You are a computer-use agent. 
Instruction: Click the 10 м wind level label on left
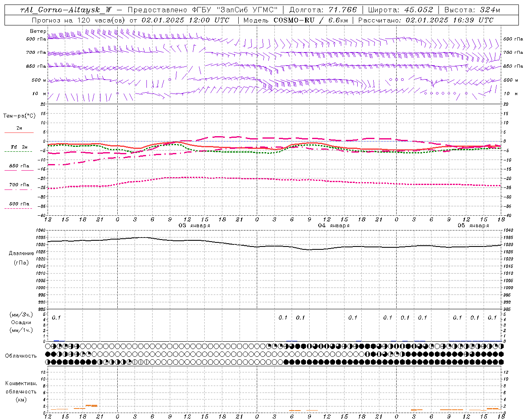39,94
